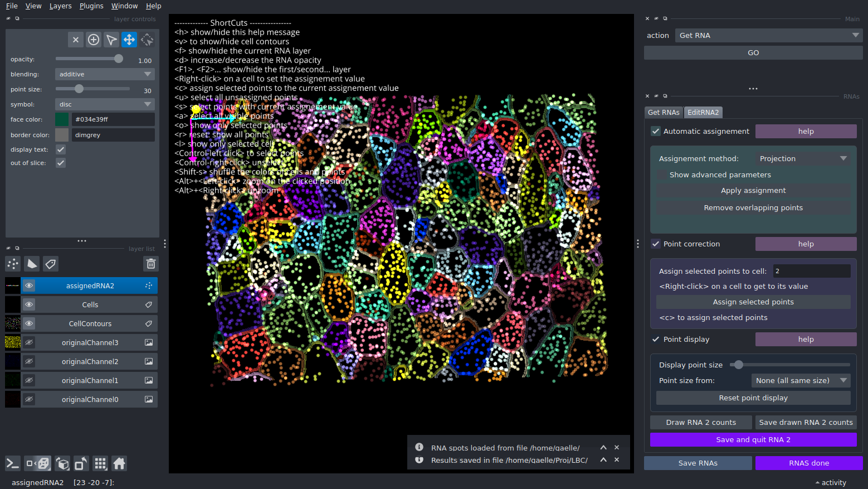Click Apply assignment button
The image size is (868, 489).
(x=753, y=190)
